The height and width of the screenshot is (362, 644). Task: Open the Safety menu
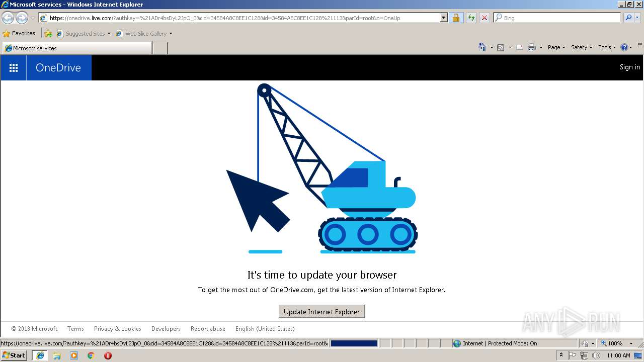tap(582, 47)
